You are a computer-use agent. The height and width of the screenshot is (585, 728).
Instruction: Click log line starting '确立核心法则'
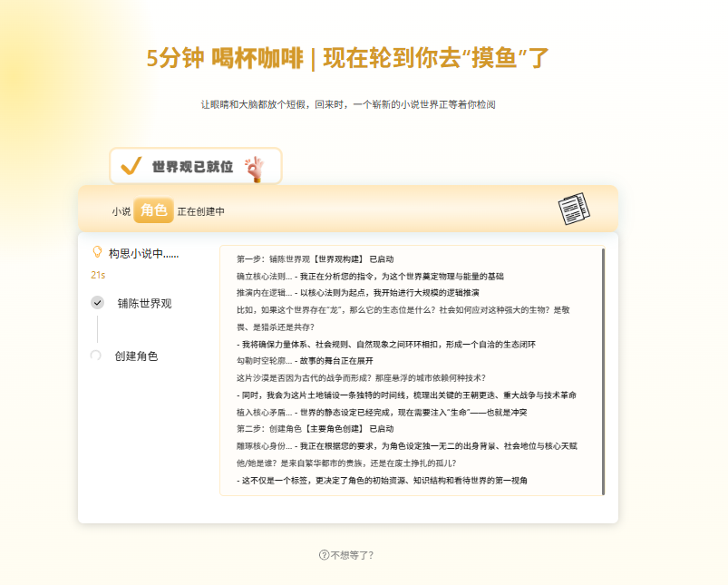click(370, 277)
